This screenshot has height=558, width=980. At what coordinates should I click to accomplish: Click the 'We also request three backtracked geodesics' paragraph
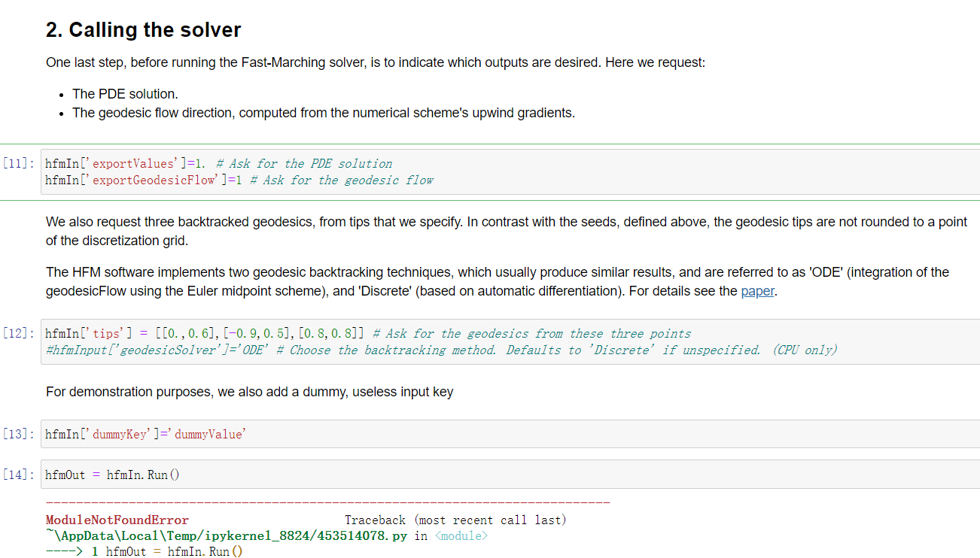tap(507, 231)
